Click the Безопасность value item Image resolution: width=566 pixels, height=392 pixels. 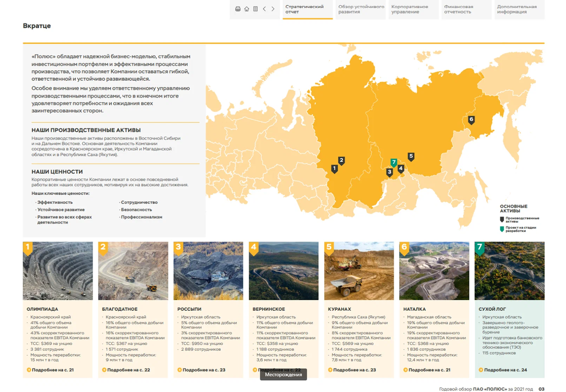[x=136, y=210]
